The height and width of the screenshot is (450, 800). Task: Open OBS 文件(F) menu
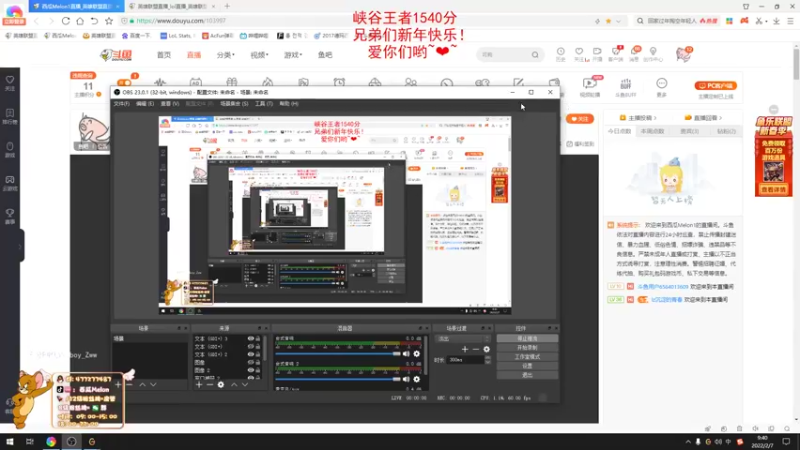pos(121,104)
